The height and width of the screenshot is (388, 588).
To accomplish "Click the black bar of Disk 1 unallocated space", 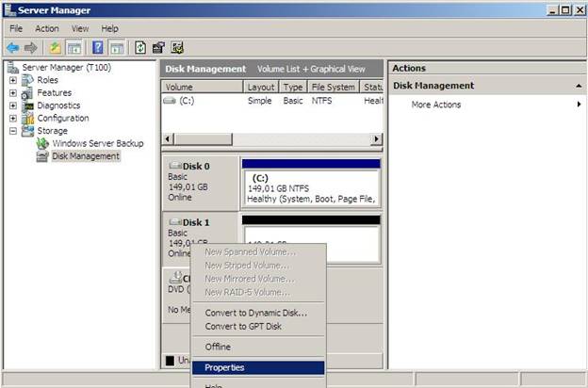I will (x=311, y=220).
